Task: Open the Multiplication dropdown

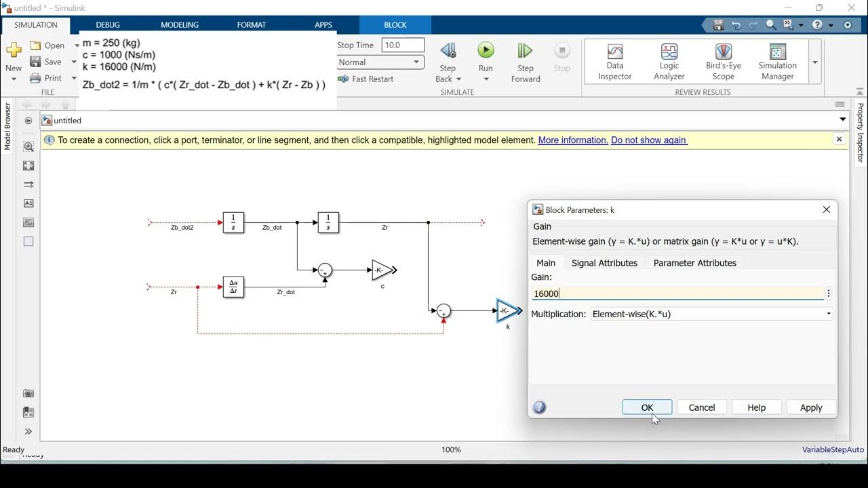Action: [x=711, y=314]
